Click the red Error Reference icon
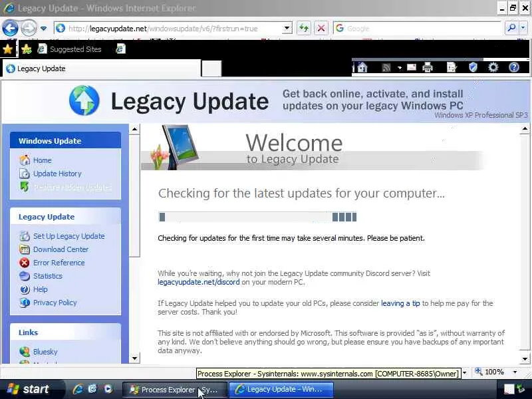This screenshot has height=399, width=532. coord(25,263)
